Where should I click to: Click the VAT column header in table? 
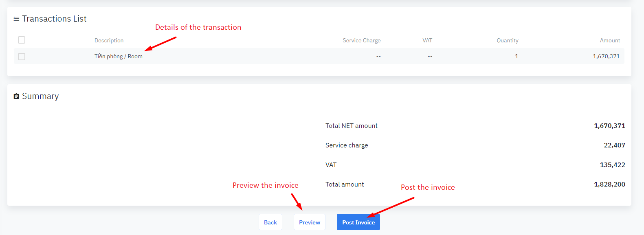427,40
